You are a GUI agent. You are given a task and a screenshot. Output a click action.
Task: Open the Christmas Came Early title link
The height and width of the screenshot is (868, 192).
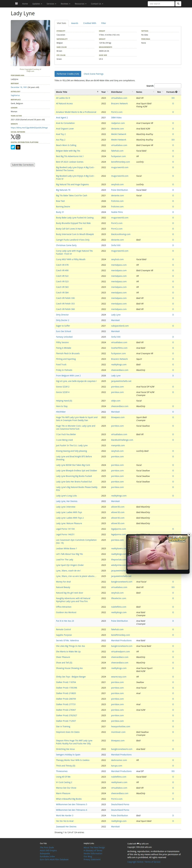(66, 245)
